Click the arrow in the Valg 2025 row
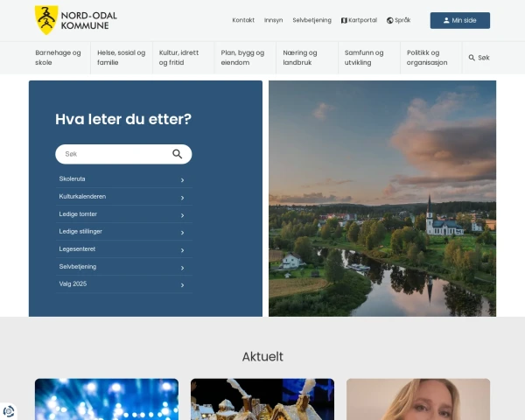 [x=183, y=285]
